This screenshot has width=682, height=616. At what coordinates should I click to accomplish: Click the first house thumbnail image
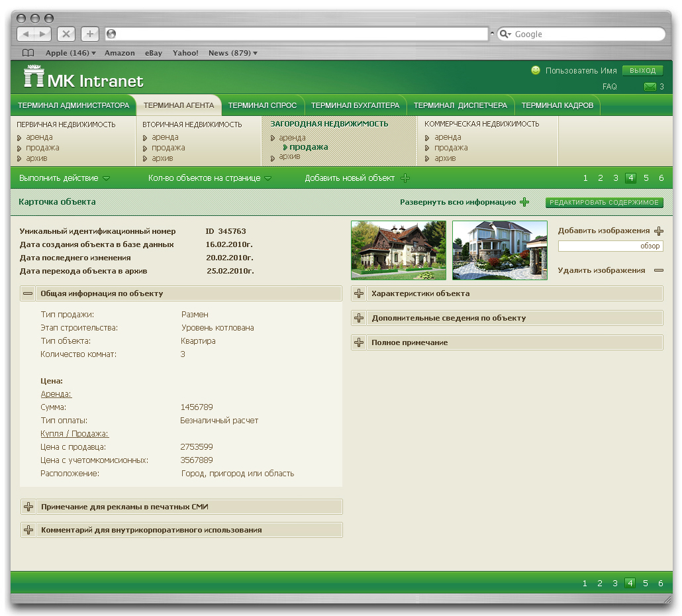[x=399, y=250]
